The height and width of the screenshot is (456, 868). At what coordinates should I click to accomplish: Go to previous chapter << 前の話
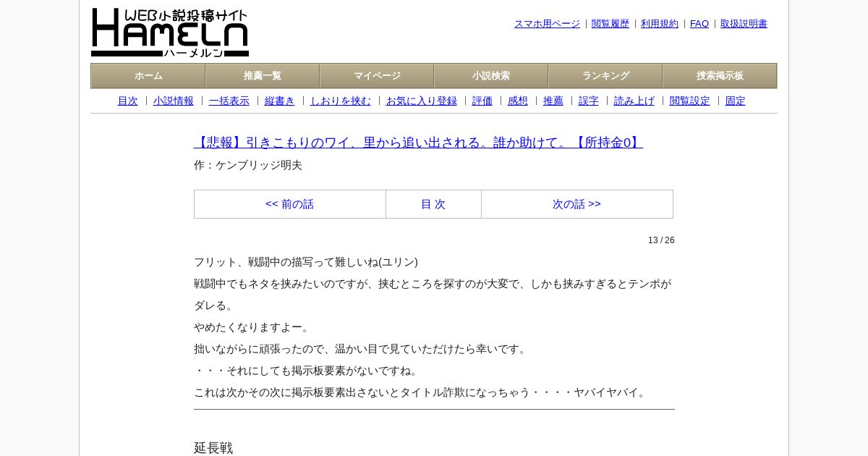coord(289,204)
